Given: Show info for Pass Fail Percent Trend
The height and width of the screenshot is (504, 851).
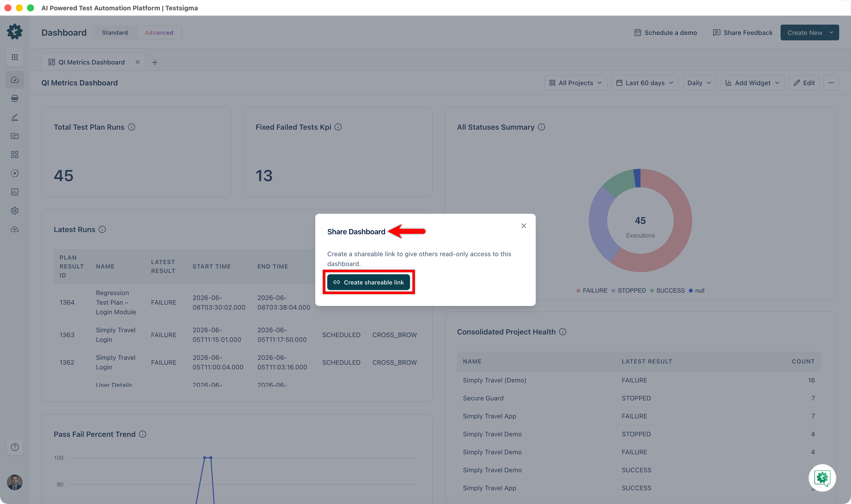Looking at the screenshot, I should click(143, 434).
